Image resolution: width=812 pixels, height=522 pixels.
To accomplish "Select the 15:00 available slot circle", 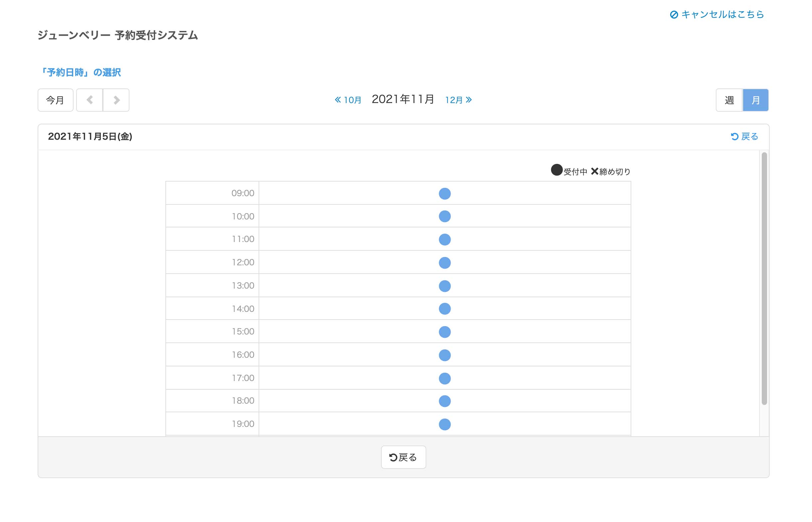I will click(445, 332).
